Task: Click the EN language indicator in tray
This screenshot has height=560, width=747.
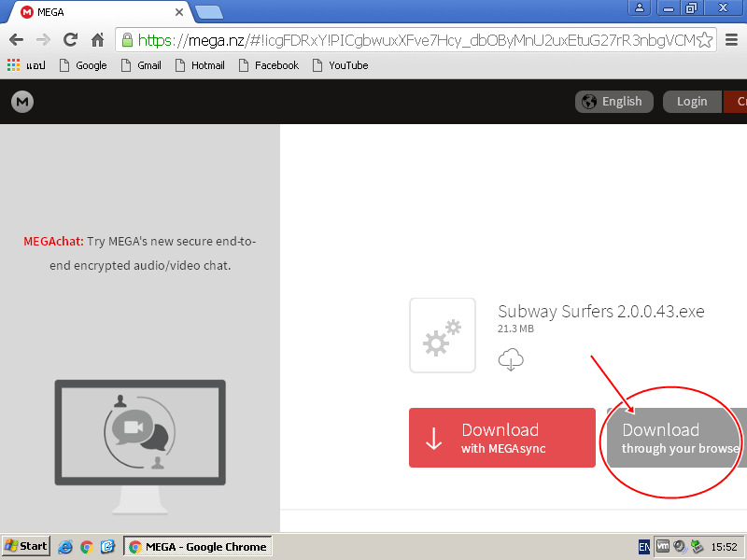Action: [x=644, y=547]
